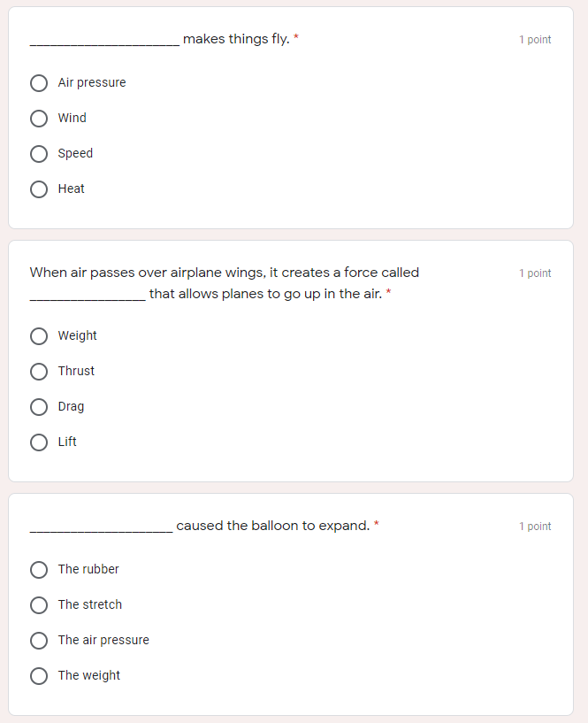Pick the "Speed" radio button
This screenshot has width=588, height=723.
39,154
